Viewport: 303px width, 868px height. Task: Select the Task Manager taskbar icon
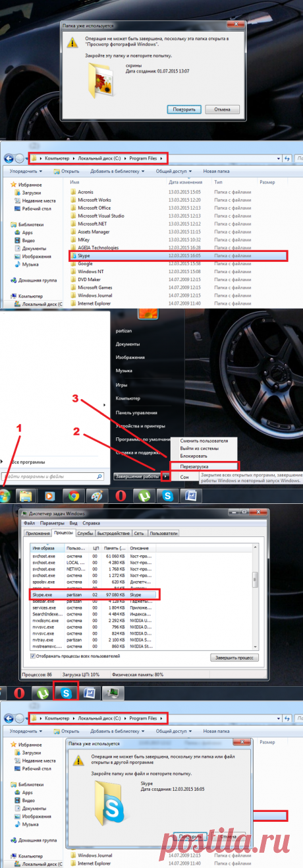[x=113, y=692]
